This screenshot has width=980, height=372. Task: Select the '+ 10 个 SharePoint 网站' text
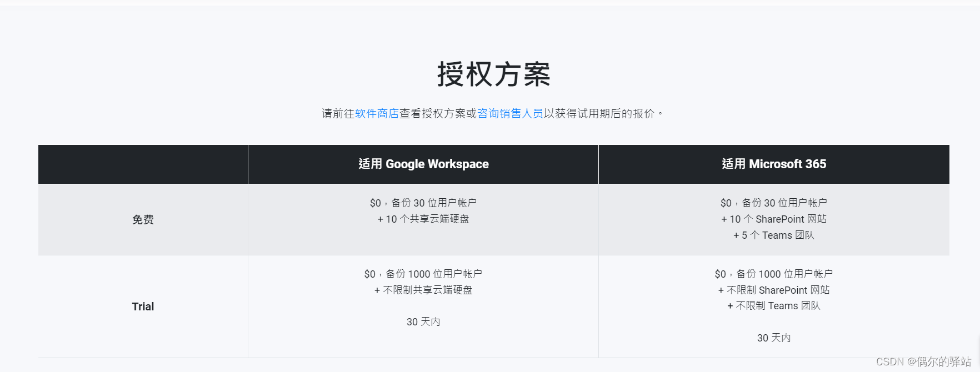(x=774, y=219)
